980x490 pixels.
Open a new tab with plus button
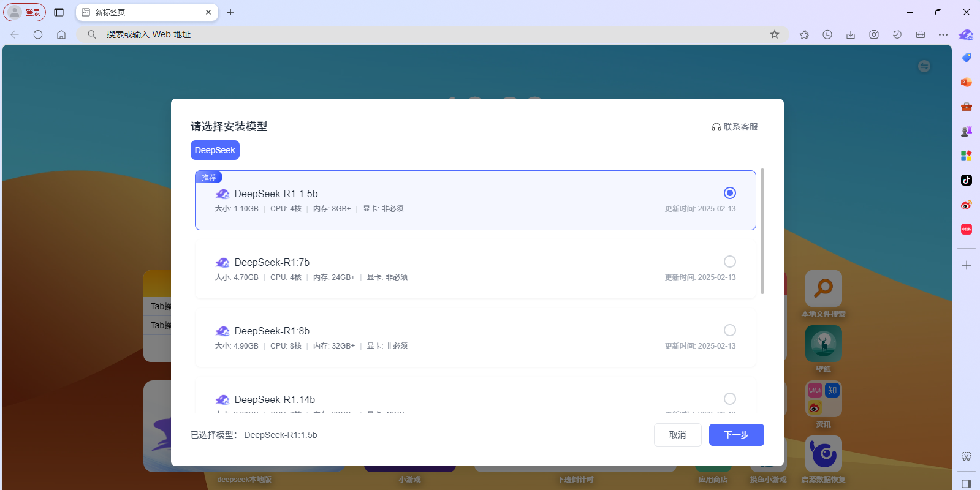(x=230, y=12)
